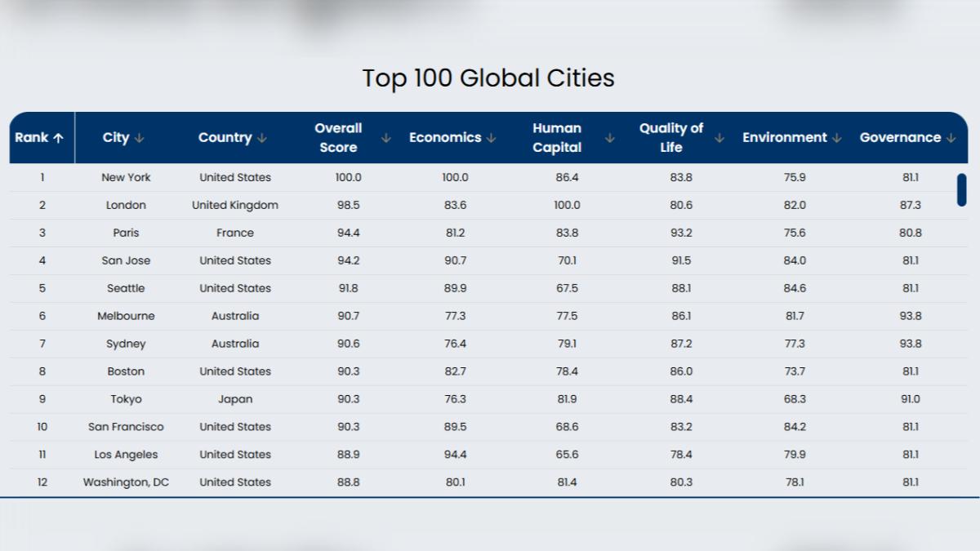
Task: Click Los Angeles economics value 94.4
Action: (x=455, y=455)
